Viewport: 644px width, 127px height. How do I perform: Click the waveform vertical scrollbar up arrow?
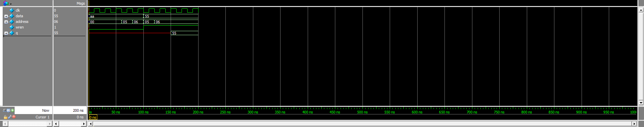click(641, 10)
